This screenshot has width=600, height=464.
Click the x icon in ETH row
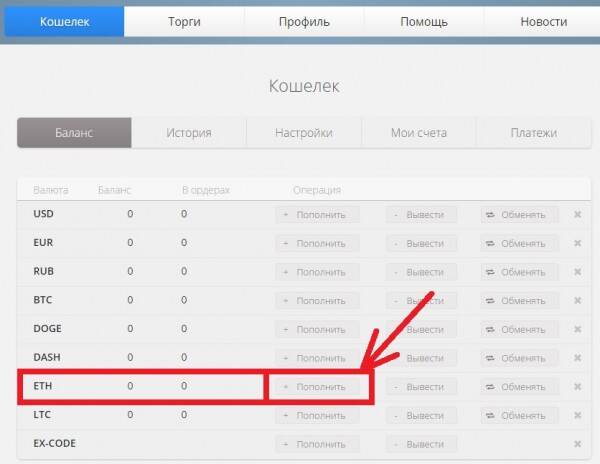point(577,387)
